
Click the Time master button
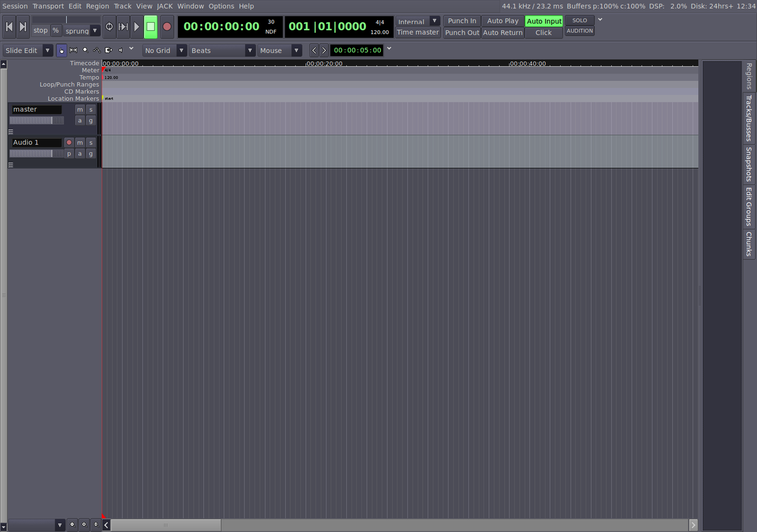(418, 32)
